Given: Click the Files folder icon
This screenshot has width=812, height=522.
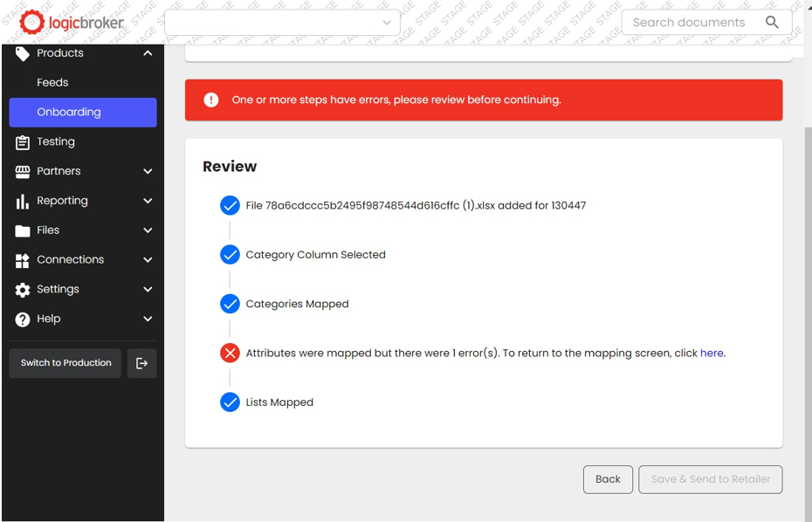Looking at the screenshot, I should click(23, 230).
